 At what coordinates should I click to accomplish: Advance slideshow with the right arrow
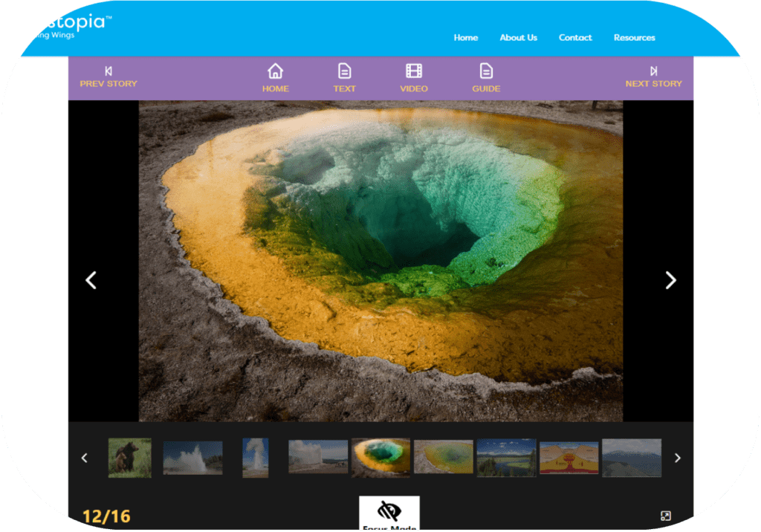[670, 281]
